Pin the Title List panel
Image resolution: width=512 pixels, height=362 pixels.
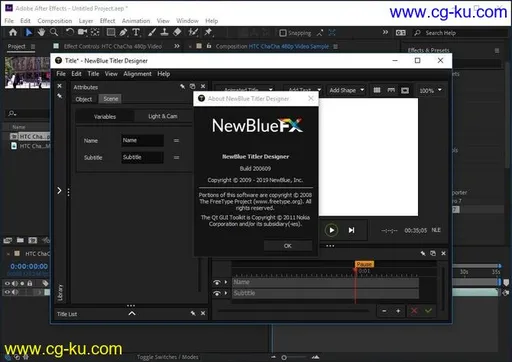[193, 313]
